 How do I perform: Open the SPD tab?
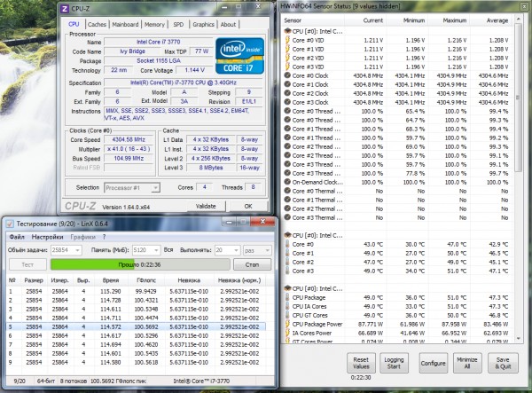point(178,25)
